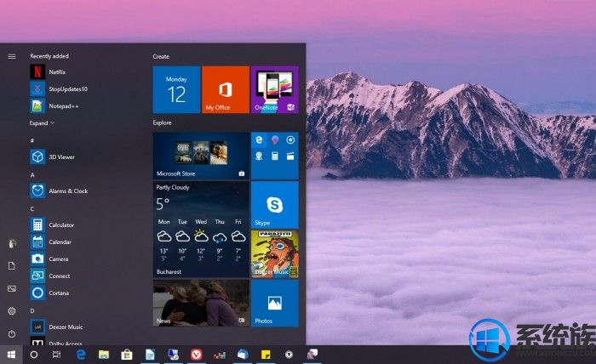Open the Skype tile
The width and height of the screenshot is (596, 364).
pyautogui.click(x=274, y=205)
